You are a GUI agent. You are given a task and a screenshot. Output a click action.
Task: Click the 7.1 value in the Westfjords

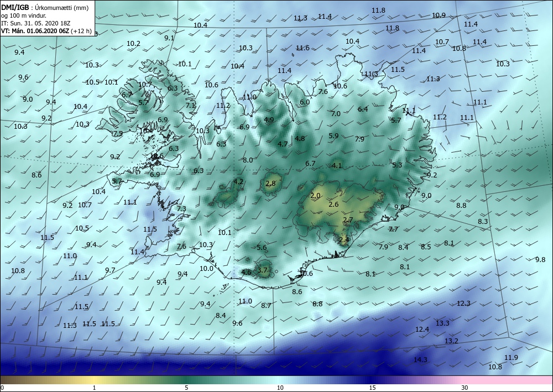(190, 105)
